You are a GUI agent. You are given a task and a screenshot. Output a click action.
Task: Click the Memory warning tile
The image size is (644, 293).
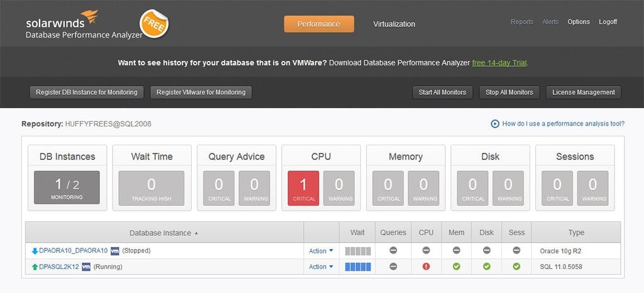(423, 188)
